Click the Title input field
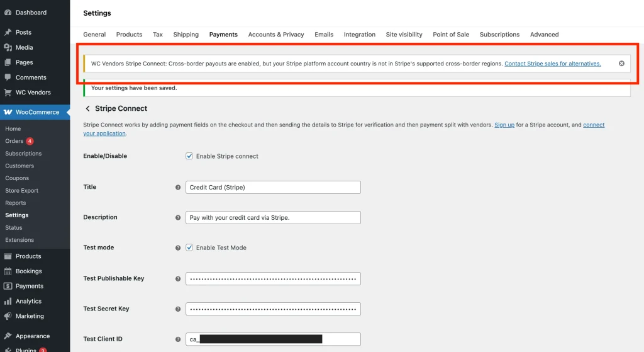 coord(273,187)
